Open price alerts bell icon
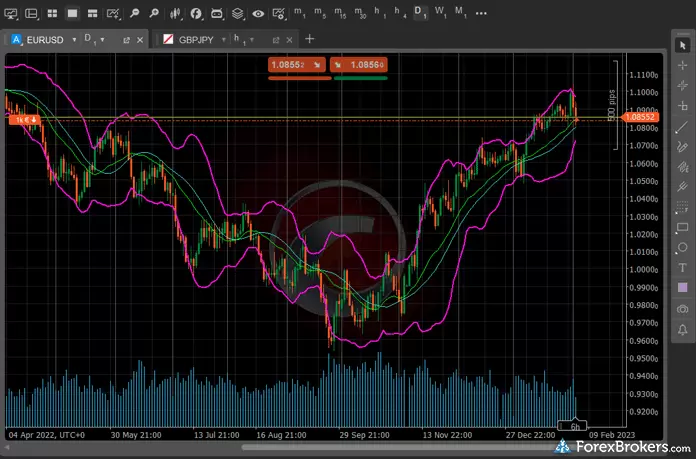 click(682, 329)
